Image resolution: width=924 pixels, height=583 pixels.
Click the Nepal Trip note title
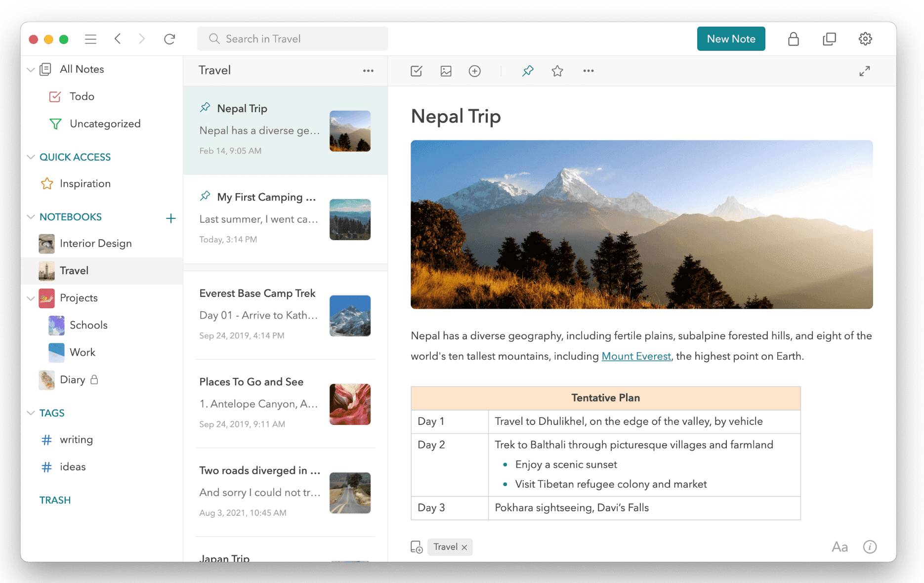pos(456,117)
